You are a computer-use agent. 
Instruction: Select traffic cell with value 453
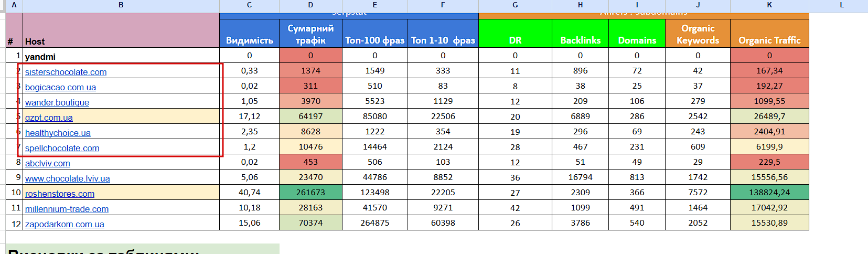click(x=310, y=162)
